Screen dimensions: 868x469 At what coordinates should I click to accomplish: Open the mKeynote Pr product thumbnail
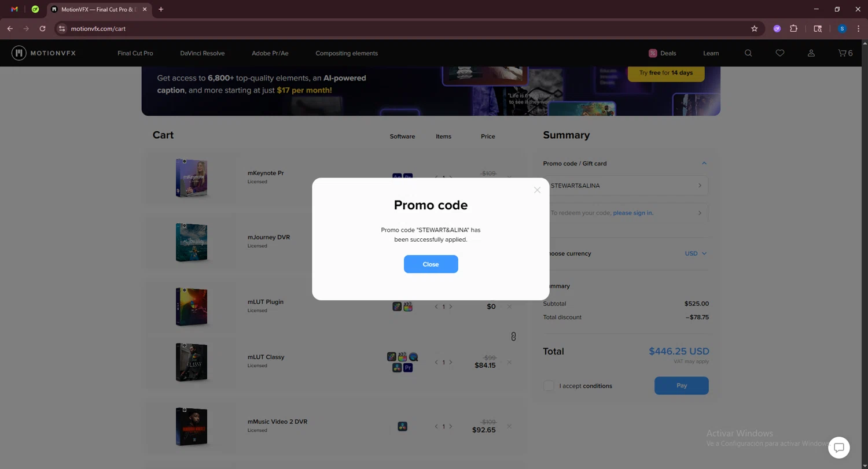[x=192, y=178]
